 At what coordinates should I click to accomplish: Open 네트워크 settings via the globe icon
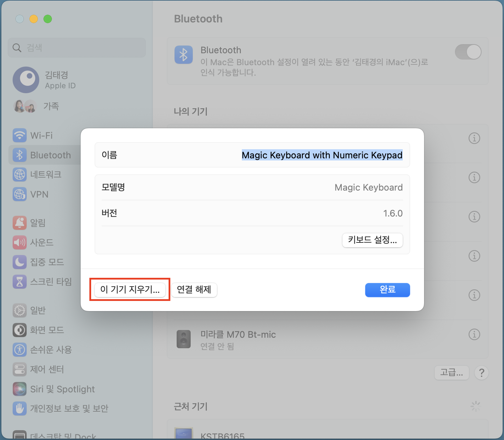pos(19,174)
